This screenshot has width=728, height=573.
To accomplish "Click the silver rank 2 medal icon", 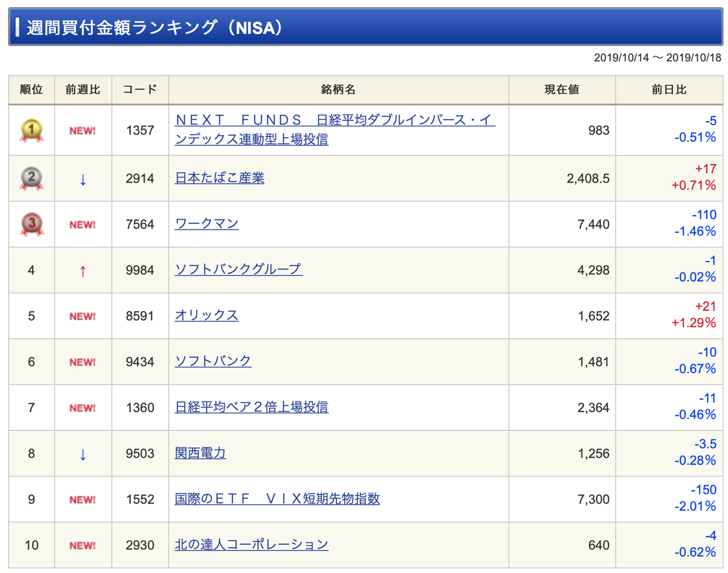I will coord(32,178).
